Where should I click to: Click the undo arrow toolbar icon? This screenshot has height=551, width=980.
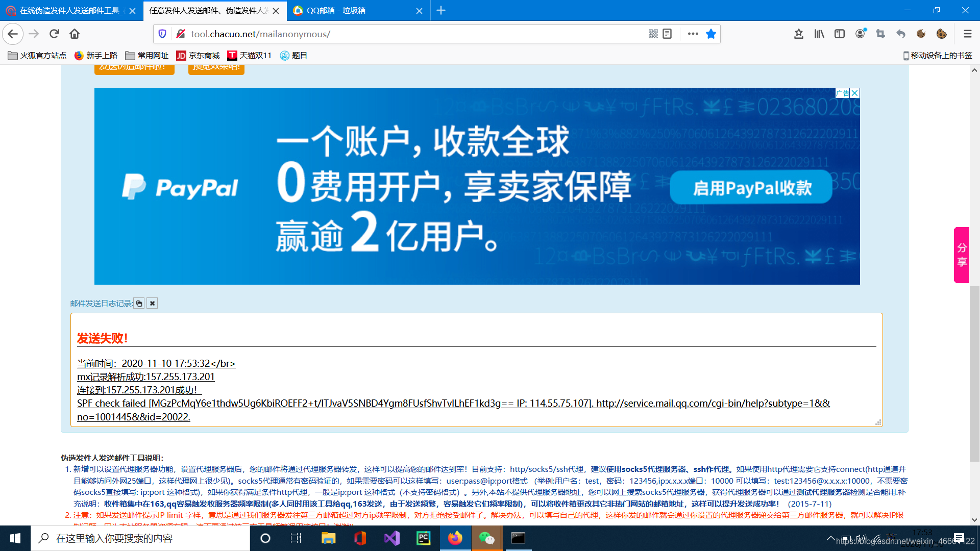901,34
